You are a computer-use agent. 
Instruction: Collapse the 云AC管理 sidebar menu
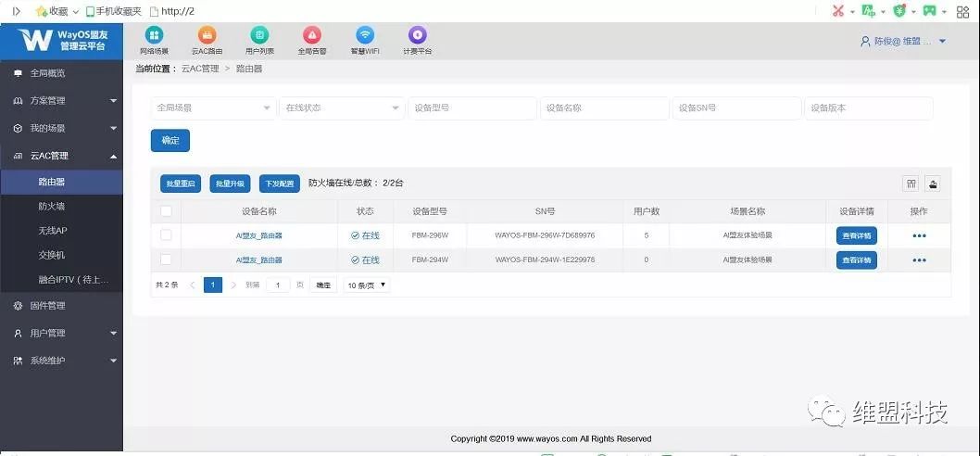61,156
